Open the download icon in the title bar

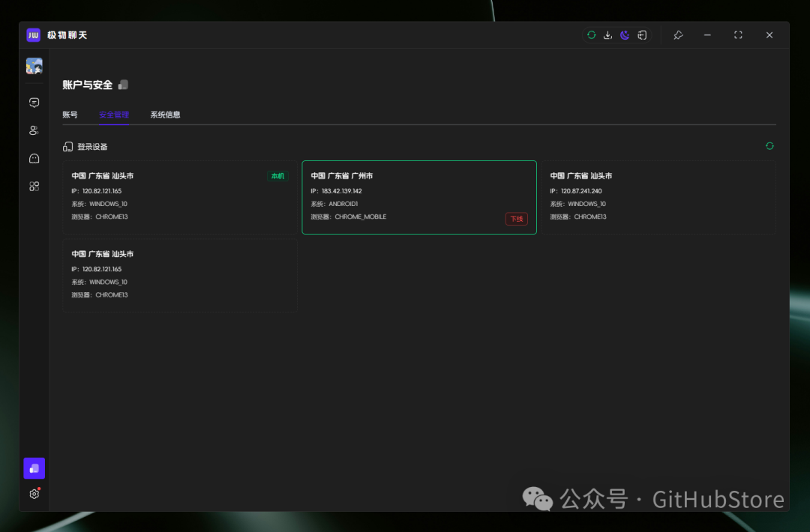(x=608, y=35)
